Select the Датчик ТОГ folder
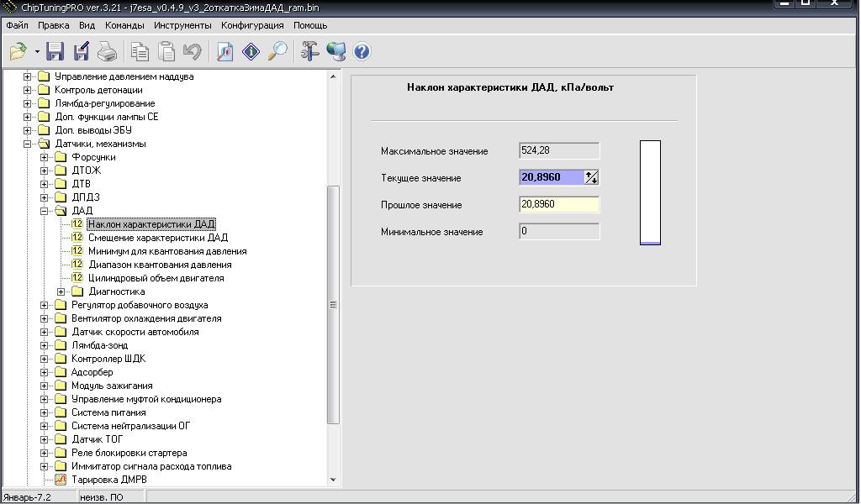861x504 pixels. 98,439
